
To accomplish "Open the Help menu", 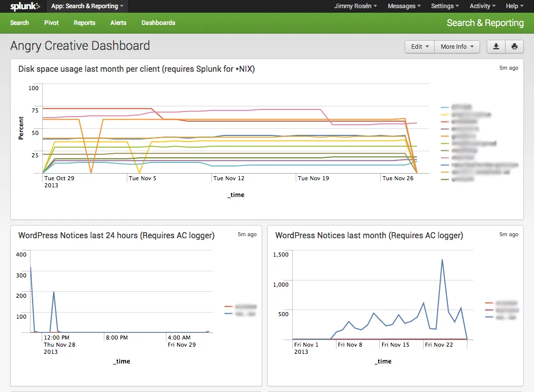I will click(x=514, y=6).
